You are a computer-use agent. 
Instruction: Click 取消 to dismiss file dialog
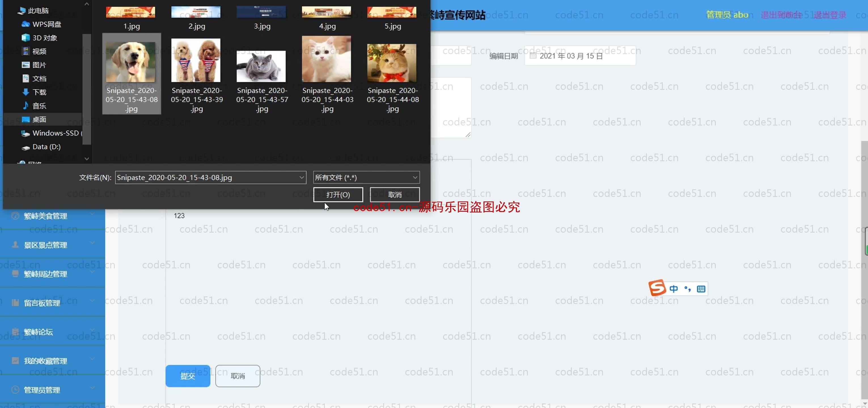pyautogui.click(x=395, y=194)
